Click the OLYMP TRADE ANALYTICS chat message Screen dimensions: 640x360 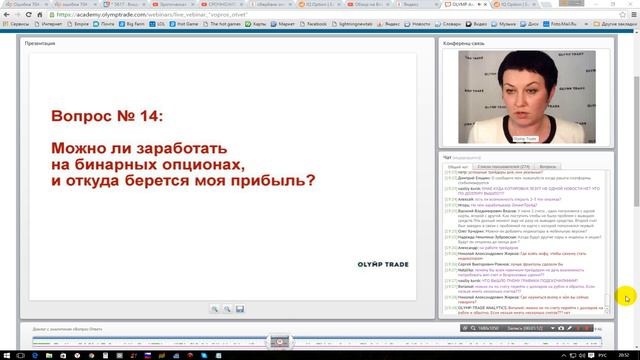pos(524,310)
